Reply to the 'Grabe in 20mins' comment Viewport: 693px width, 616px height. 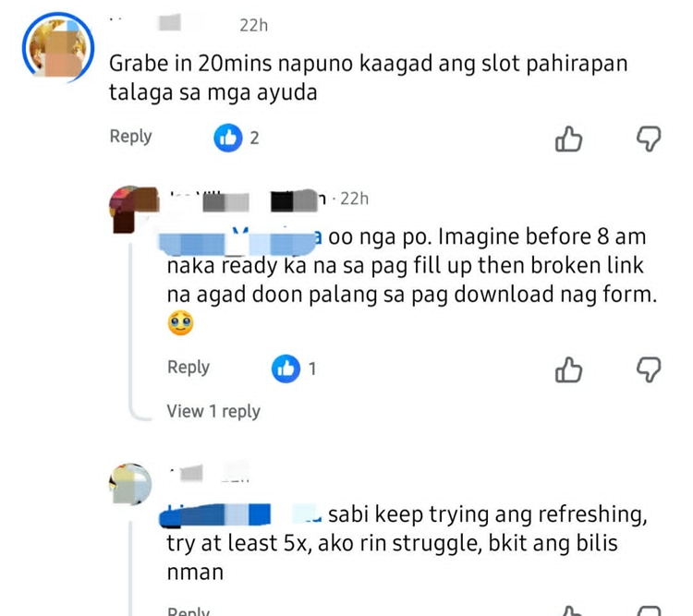coord(130,137)
